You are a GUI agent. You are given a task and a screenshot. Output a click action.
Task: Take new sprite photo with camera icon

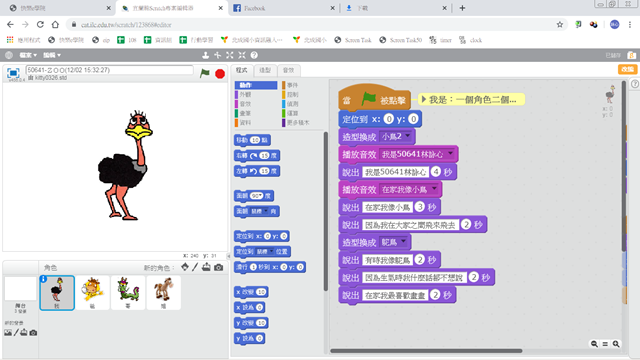(219, 267)
